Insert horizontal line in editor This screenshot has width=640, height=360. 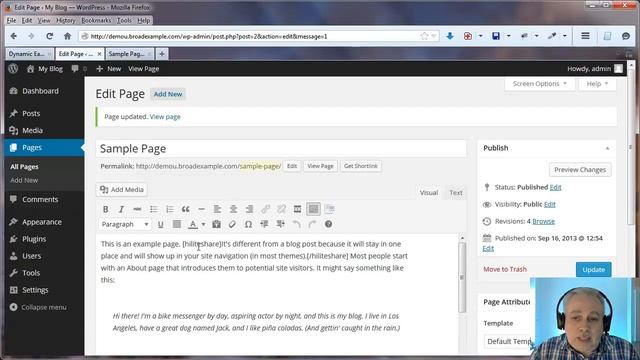[201, 209]
